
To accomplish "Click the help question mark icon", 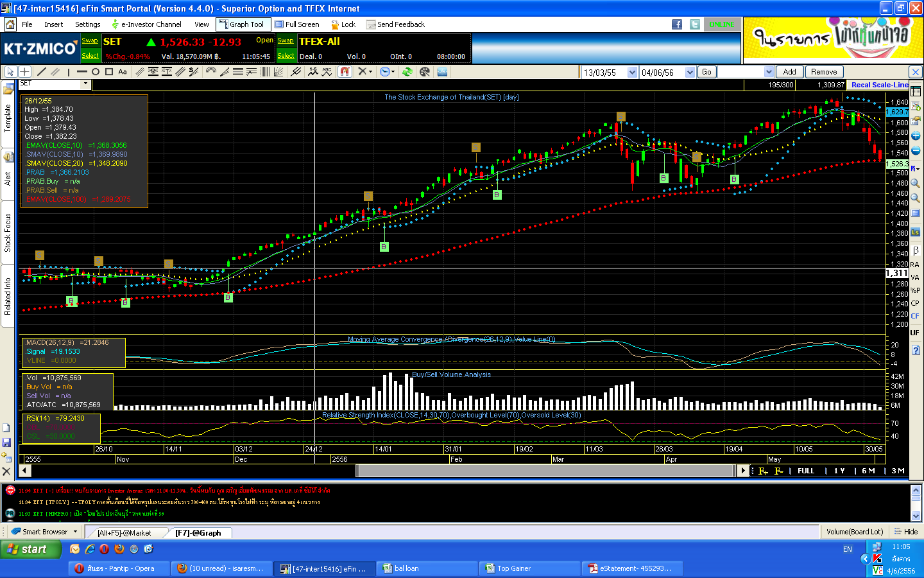I will click(916, 350).
